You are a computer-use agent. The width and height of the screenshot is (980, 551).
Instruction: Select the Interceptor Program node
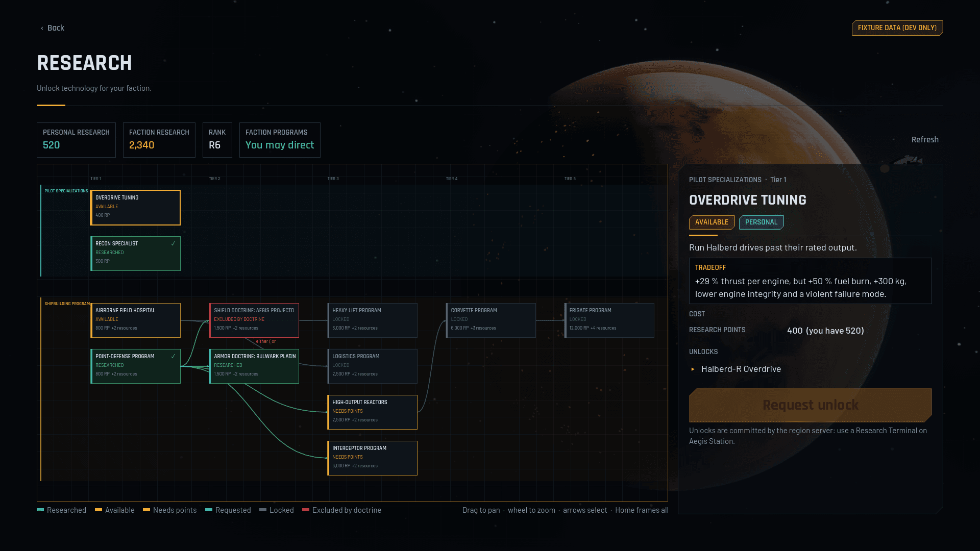pos(372,458)
